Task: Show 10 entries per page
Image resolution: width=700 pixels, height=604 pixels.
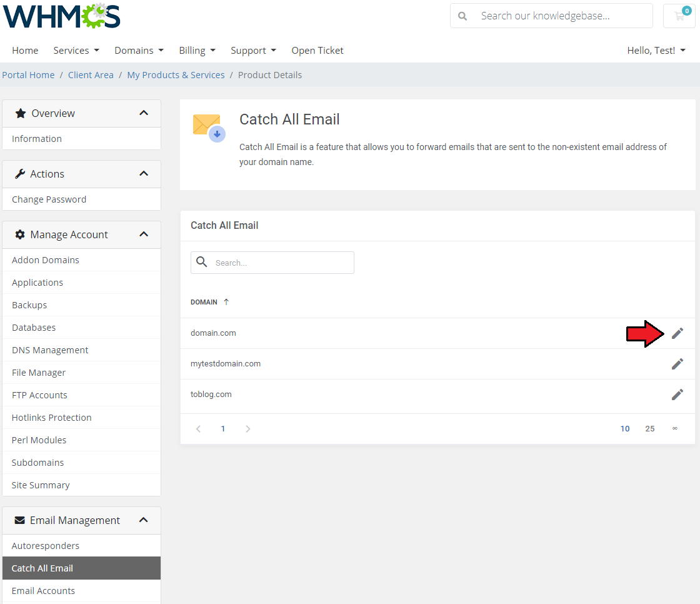Action: [625, 429]
